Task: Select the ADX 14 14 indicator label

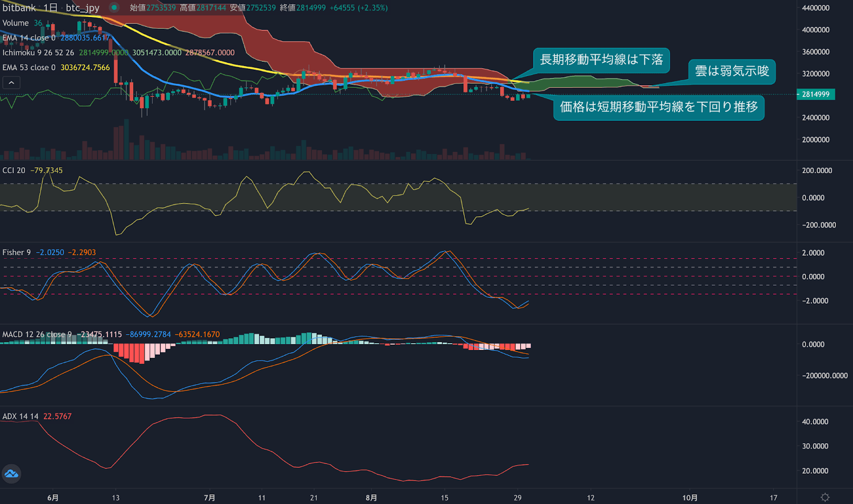Action: [x=20, y=417]
